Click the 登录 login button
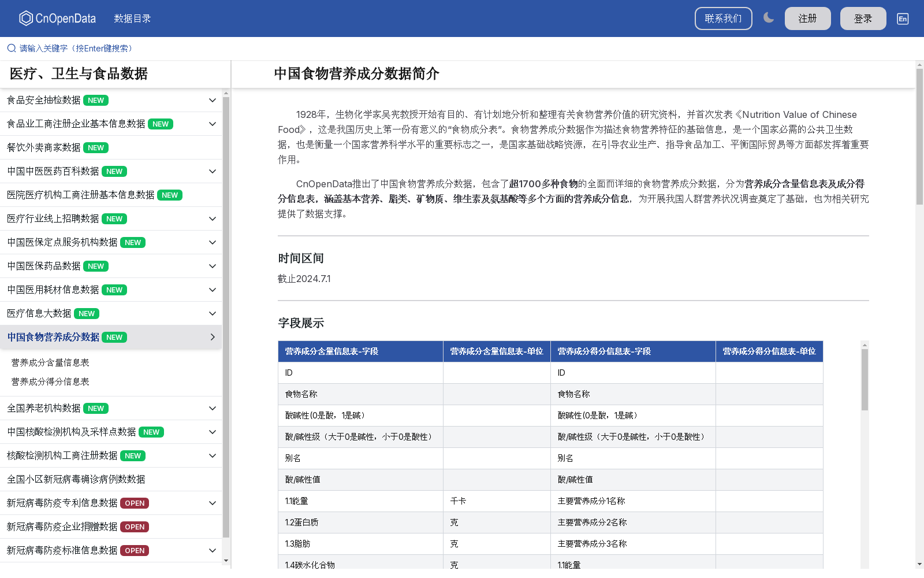924x578 pixels. (x=863, y=18)
